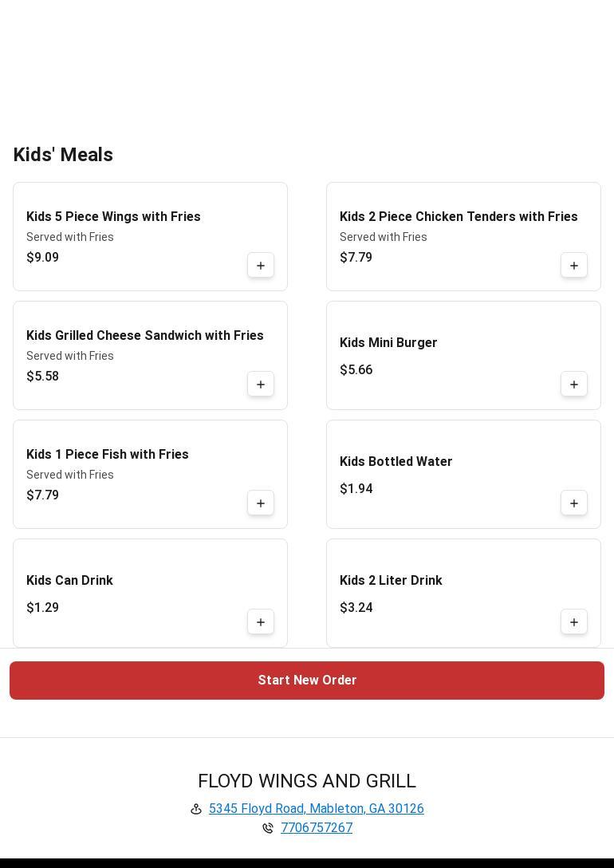Add Kids Mini Burger to order

pyautogui.click(x=574, y=385)
